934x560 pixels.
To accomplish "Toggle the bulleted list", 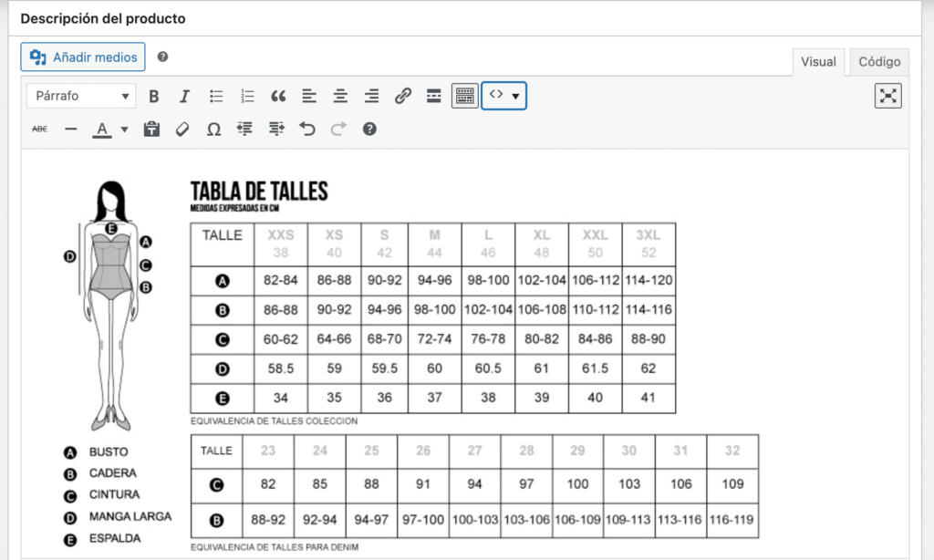I will [x=214, y=96].
